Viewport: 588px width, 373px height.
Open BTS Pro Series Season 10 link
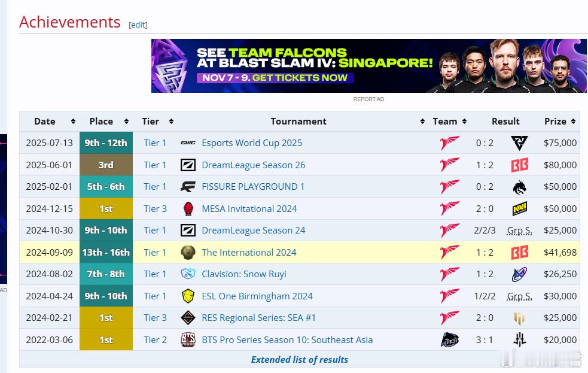pyautogui.click(x=287, y=339)
